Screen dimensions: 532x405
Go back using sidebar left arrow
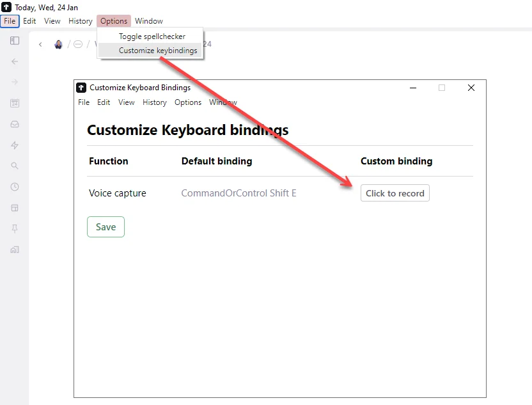coord(15,61)
